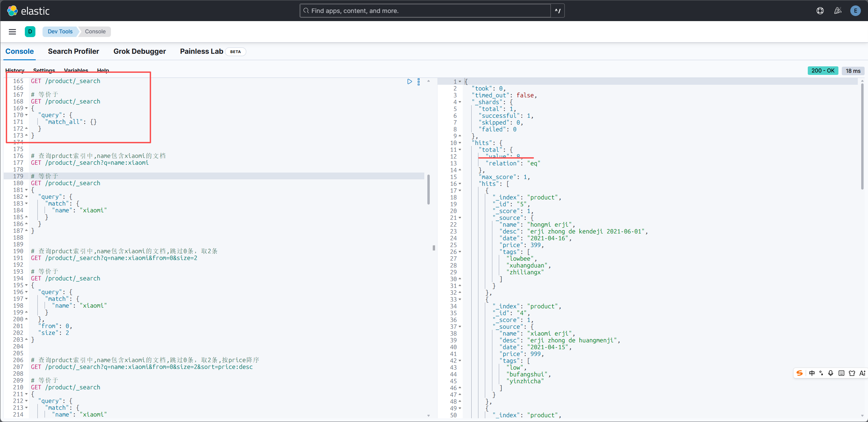Click the elastic logo icon
The image size is (868, 422).
coord(13,11)
